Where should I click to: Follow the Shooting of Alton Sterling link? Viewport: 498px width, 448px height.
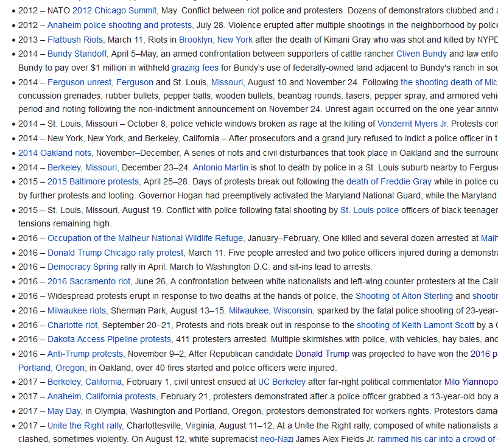coord(404,296)
